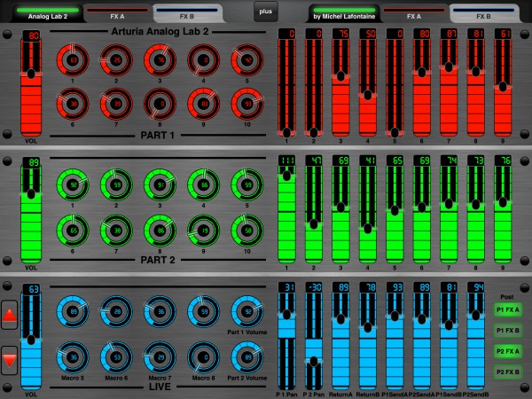Click green fader 4 showing 41
The image size is (532, 399).
click(x=368, y=215)
